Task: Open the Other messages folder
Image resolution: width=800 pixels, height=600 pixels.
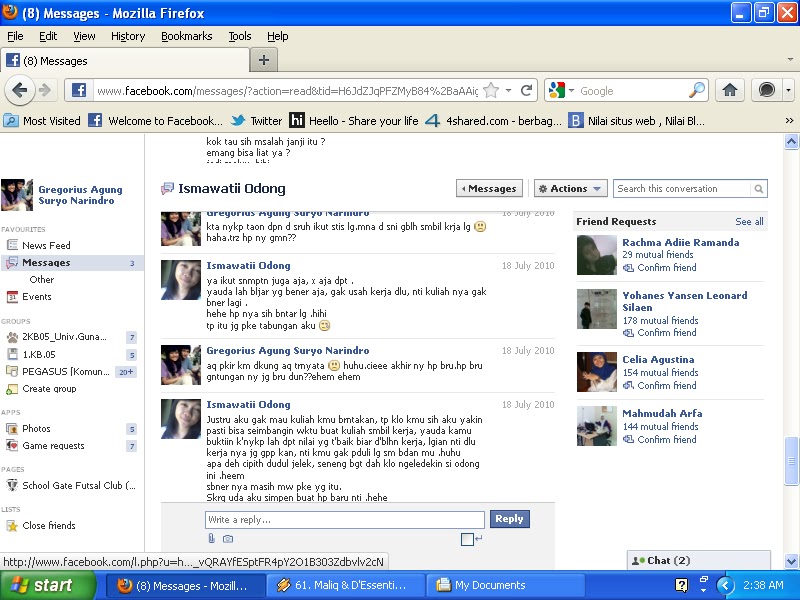Action: [41, 280]
